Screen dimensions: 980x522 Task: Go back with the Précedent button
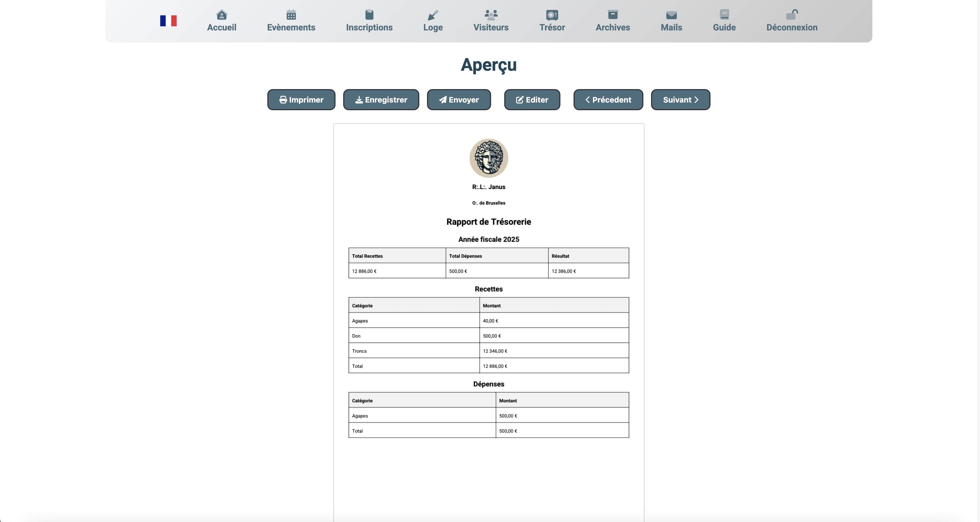coord(608,100)
